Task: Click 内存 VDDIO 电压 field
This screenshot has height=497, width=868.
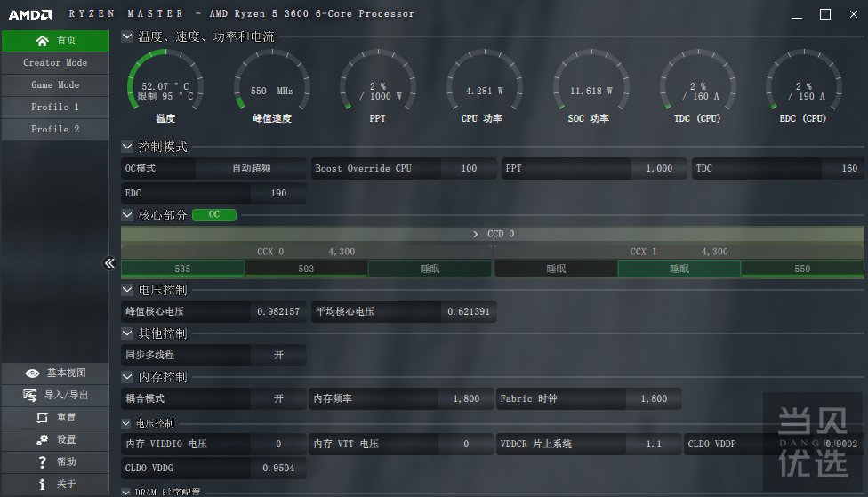Action: pos(213,444)
